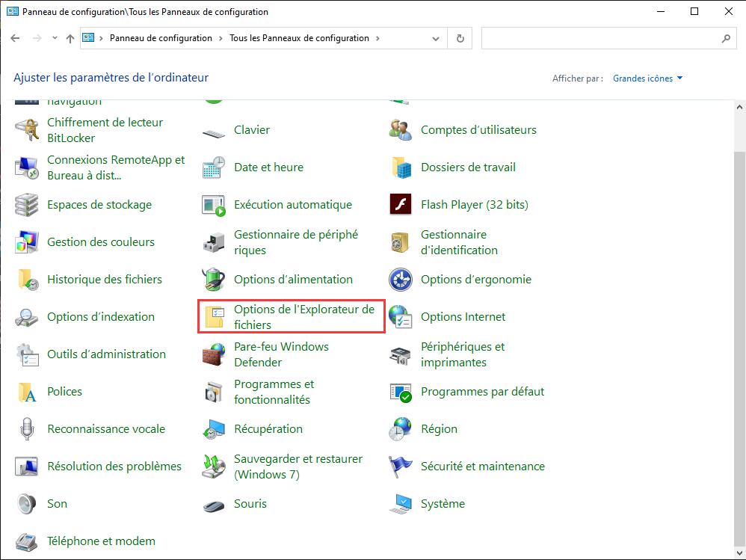Viewport: 746px width, 560px height.
Task: Click the Control Panel icon in address bar
Action: (88, 37)
